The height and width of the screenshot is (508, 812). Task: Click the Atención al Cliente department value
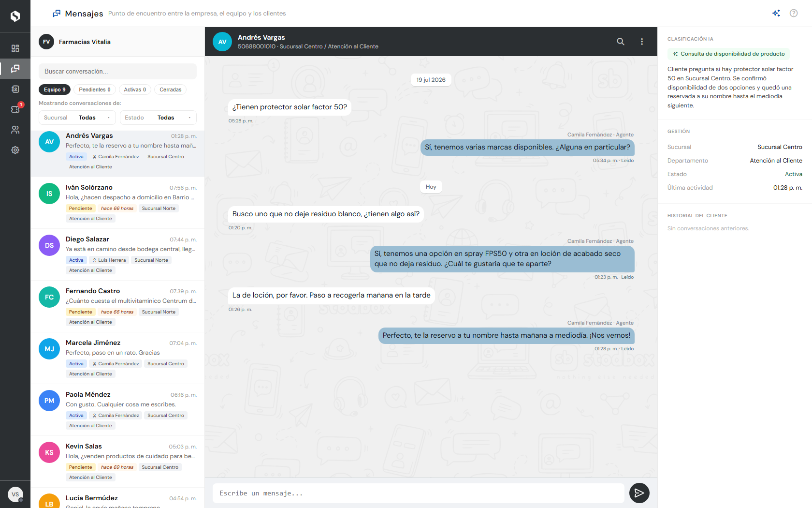coord(776,161)
